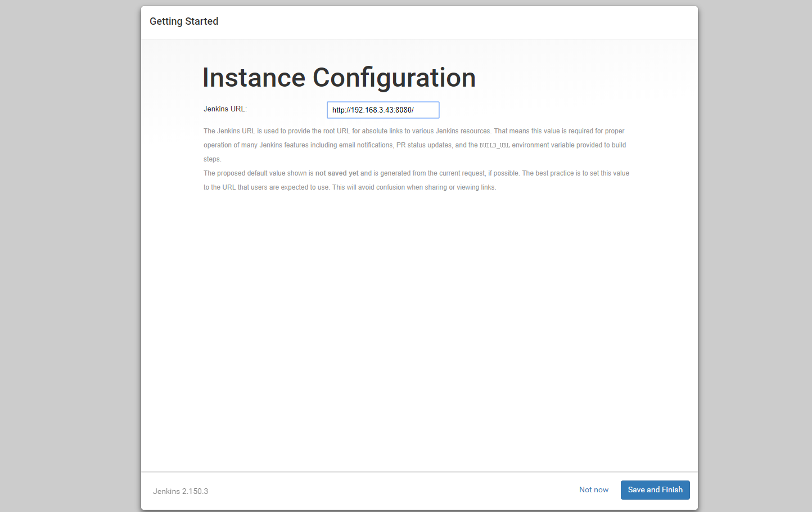Click the Jenkins URL: label

[x=225, y=109]
